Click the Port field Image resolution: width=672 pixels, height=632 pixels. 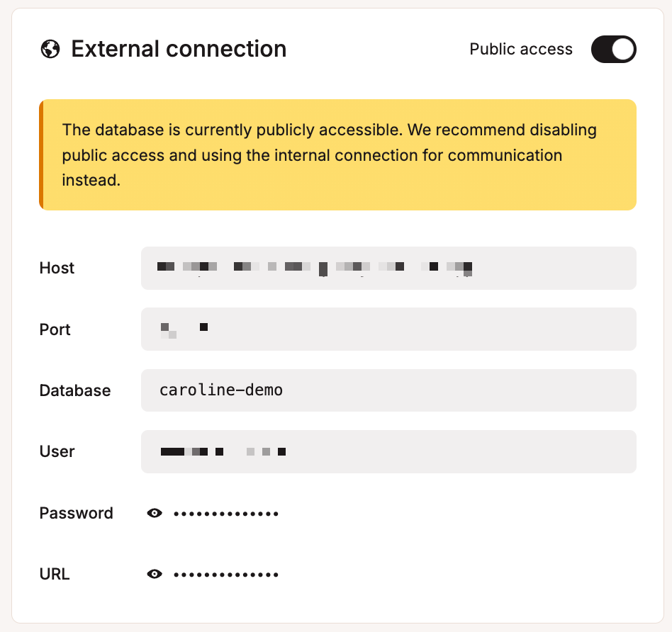click(388, 329)
